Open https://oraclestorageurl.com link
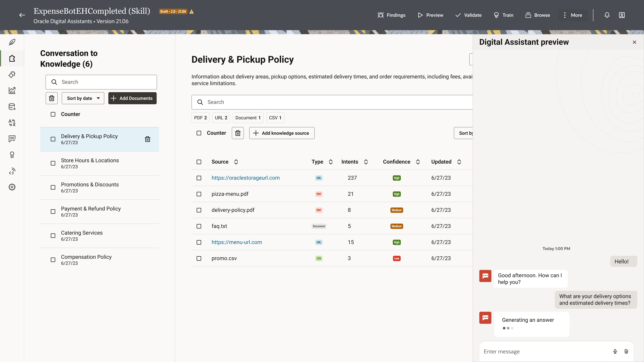The image size is (644, 362). click(x=246, y=178)
